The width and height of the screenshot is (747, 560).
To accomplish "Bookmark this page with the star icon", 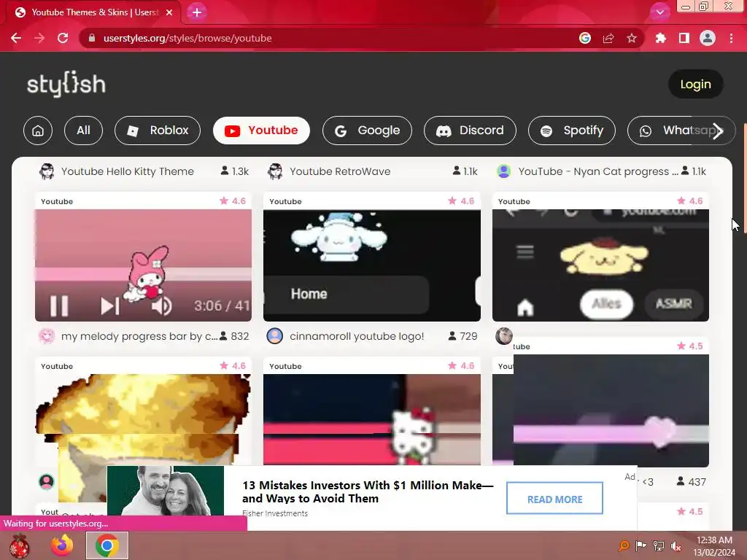I will point(632,38).
